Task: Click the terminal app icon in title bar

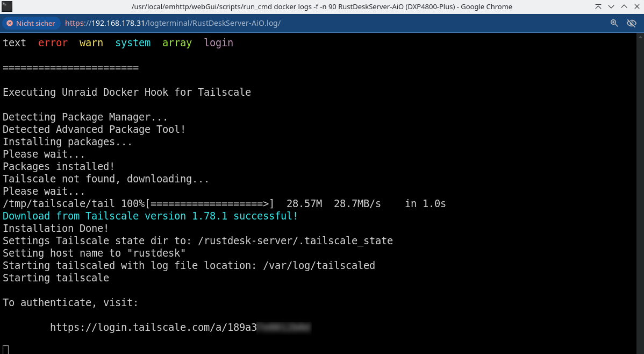Action: click(x=7, y=6)
